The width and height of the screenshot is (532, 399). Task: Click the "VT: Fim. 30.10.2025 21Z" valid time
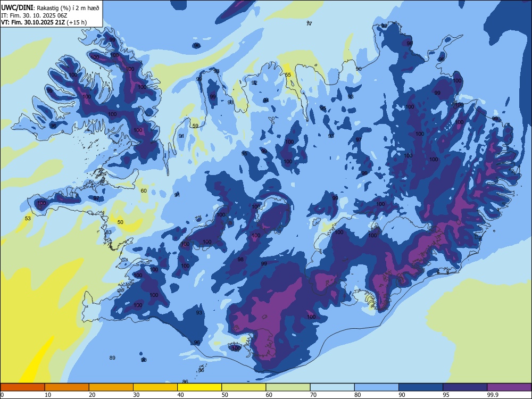[33, 22]
